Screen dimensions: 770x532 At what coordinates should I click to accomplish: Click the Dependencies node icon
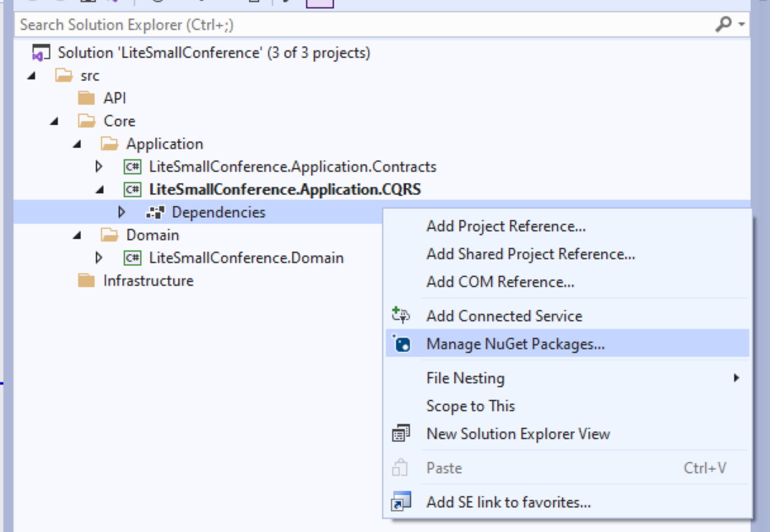pyautogui.click(x=155, y=212)
